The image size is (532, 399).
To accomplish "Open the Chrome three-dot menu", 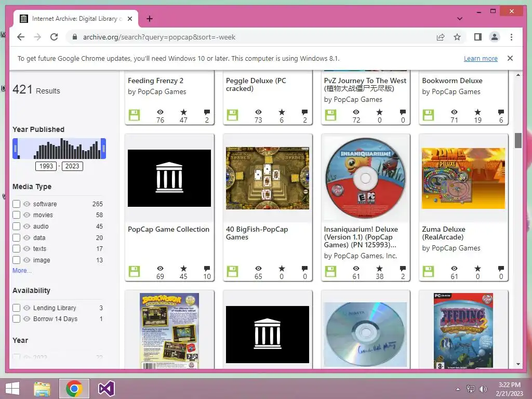I will click(x=511, y=37).
